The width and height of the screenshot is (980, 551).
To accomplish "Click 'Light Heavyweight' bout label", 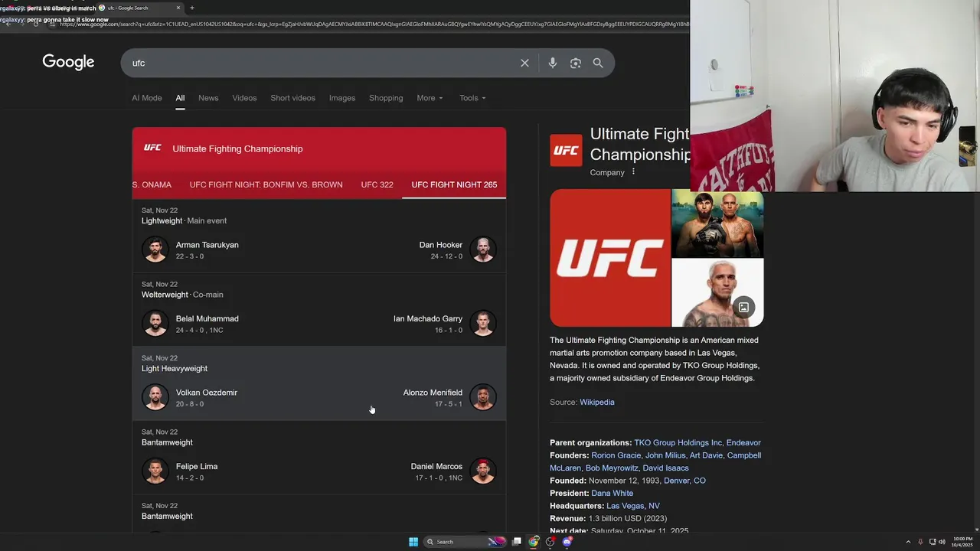I will pos(175,368).
